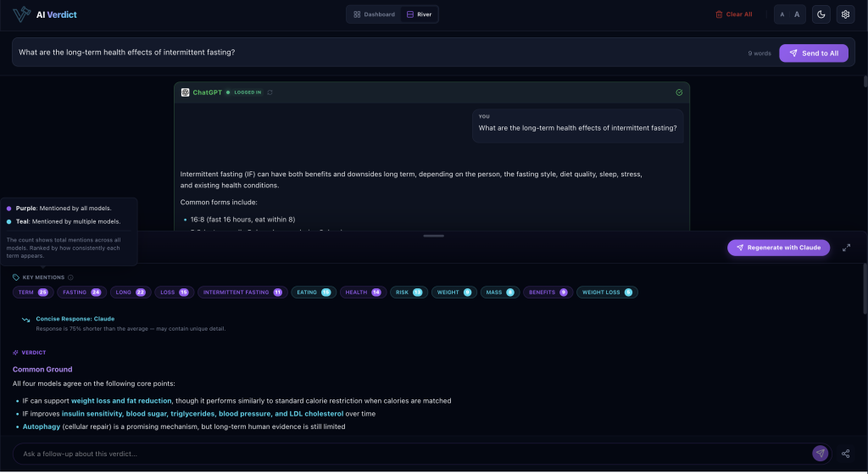Refresh the ChatGPT panel
This screenshot has width=868, height=474.
click(x=270, y=92)
